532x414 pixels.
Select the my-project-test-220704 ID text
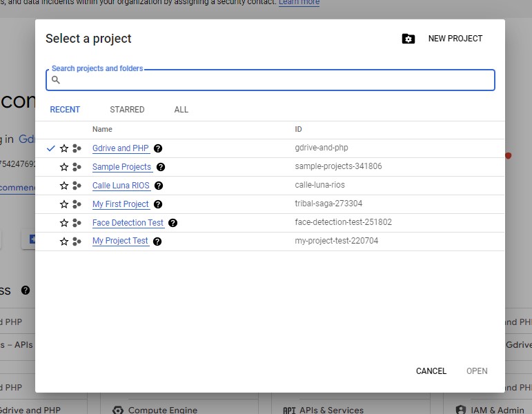click(x=336, y=241)
